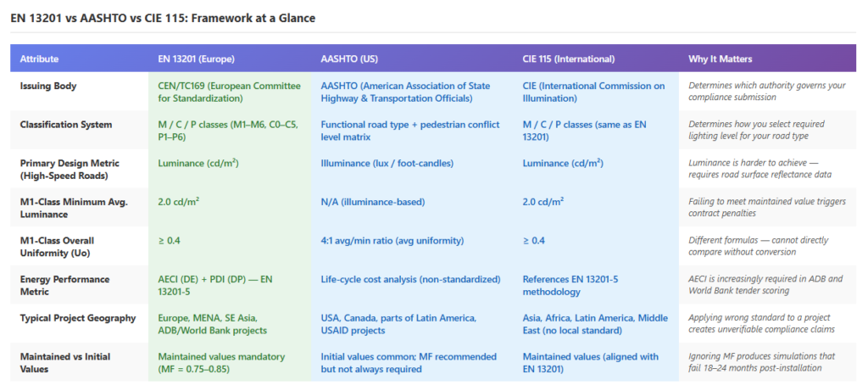This screenshot has width=868, height=391.
Task: Click cell 'Asia, Africa, Latin America, Middle East'
Action: 595,323
